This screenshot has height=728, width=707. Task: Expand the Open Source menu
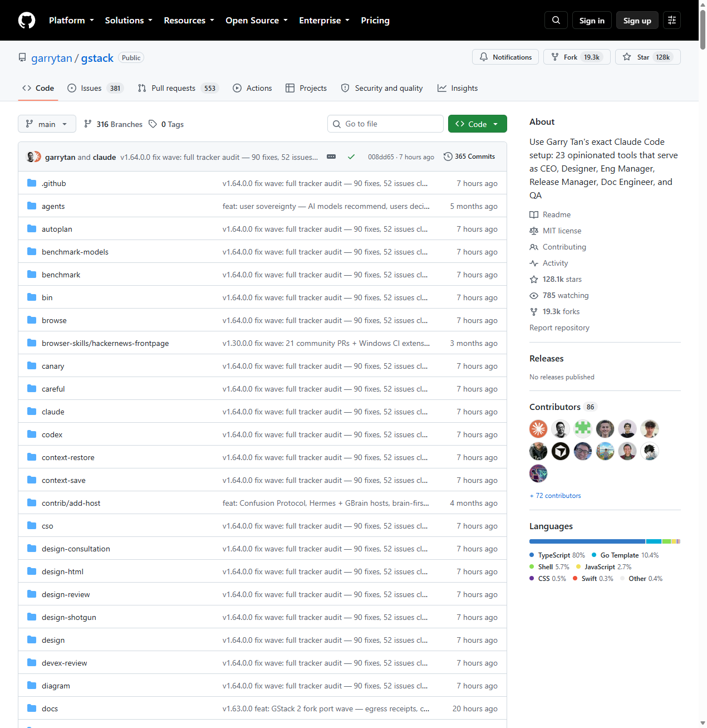[257, 20]
